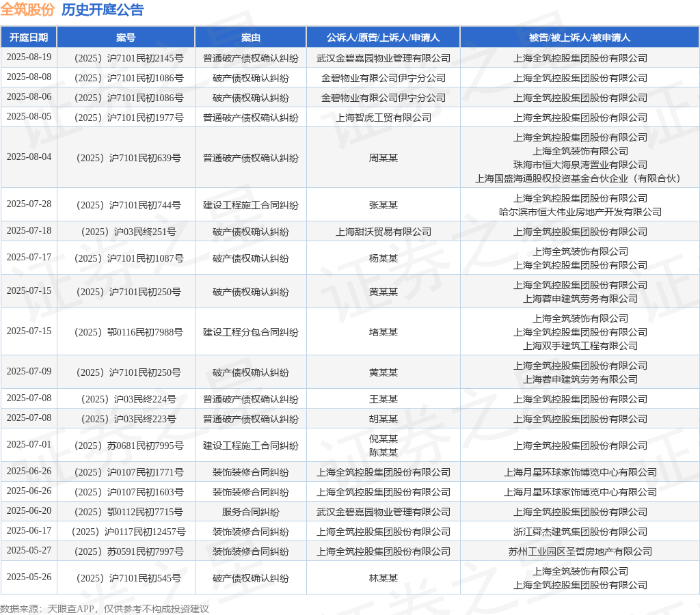Viewport: 700px width, 615px height.
Task: Click the date cell 2025-08-05
Action: 29,116
